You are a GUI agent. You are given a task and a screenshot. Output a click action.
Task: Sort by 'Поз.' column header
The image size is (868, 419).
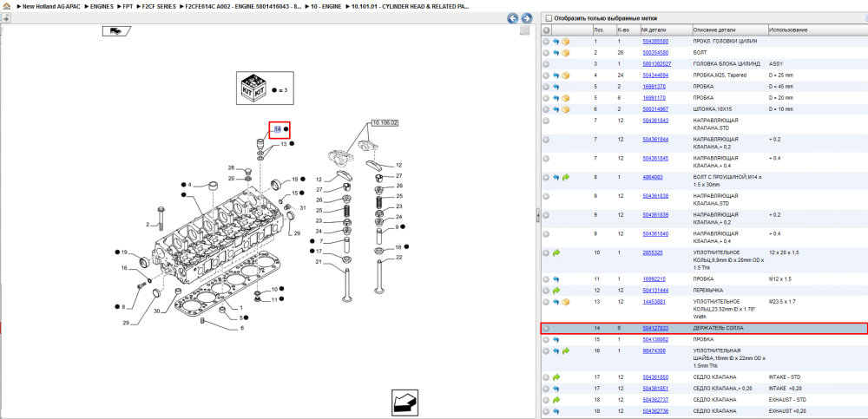pos(603,29)
